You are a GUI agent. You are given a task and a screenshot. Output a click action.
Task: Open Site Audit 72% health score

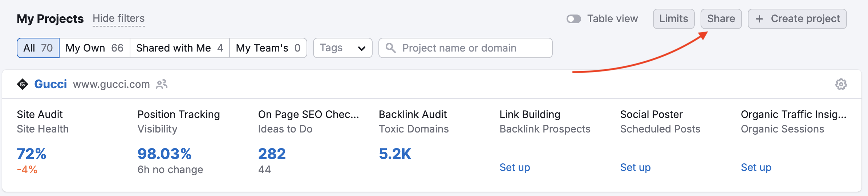[x=32, y=154]
